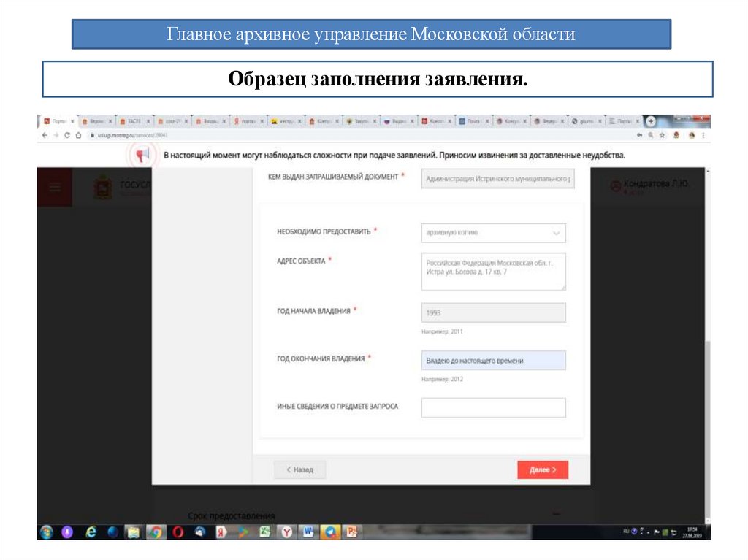Open file explorer folder on taskbar

133,532
